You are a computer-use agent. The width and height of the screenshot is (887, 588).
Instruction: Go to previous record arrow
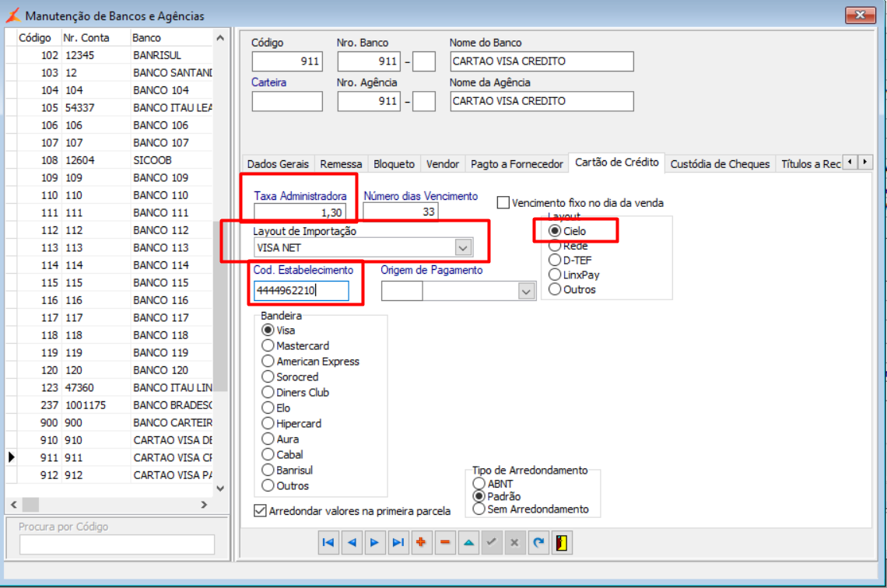point(352,543)
